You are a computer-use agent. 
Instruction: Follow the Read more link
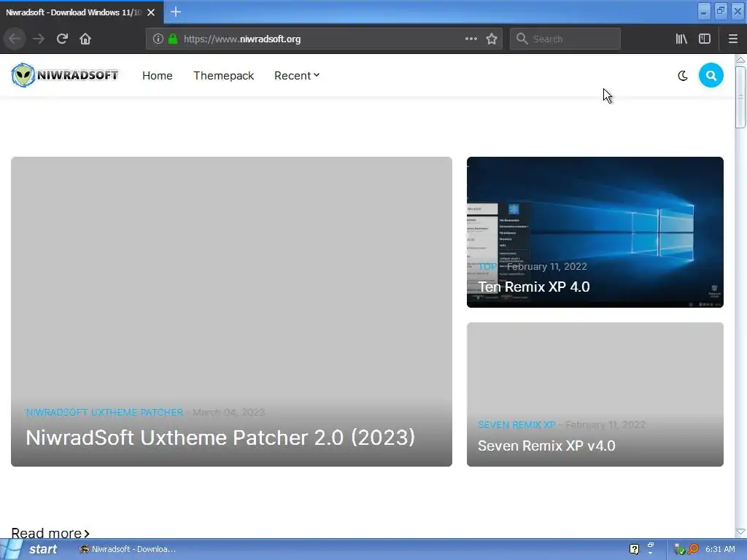[50, 533]
